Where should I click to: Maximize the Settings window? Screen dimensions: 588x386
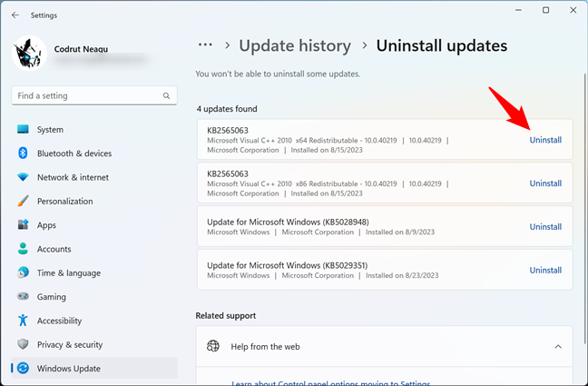545,10
